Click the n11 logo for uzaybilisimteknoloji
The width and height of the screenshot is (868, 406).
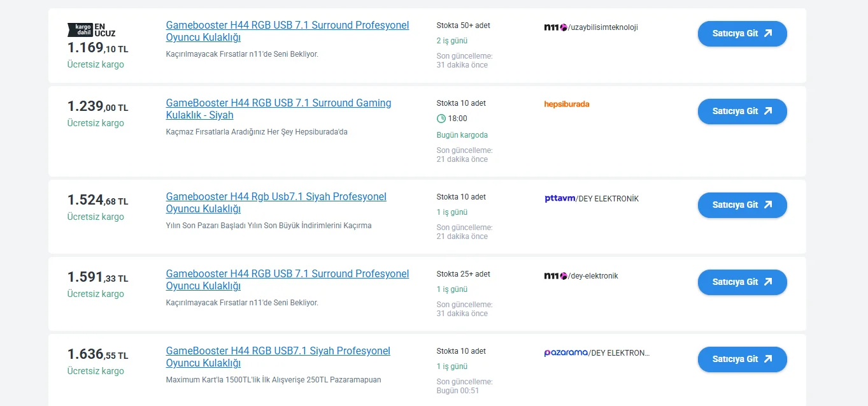pos(555,27)
